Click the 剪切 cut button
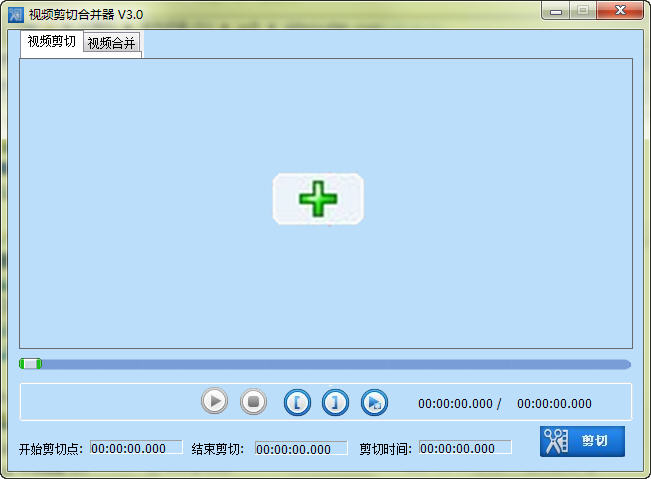 pos(582,441)
